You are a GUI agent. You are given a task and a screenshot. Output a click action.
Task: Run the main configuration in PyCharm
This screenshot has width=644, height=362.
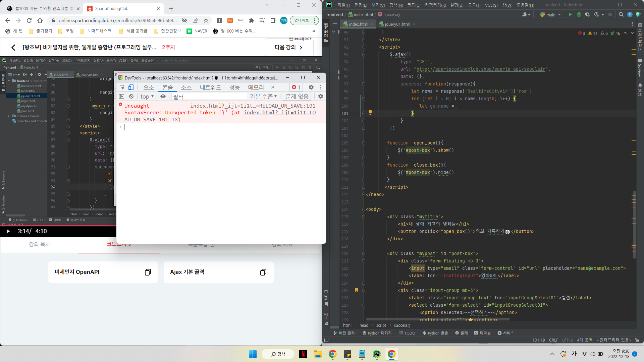coord(570,14)
